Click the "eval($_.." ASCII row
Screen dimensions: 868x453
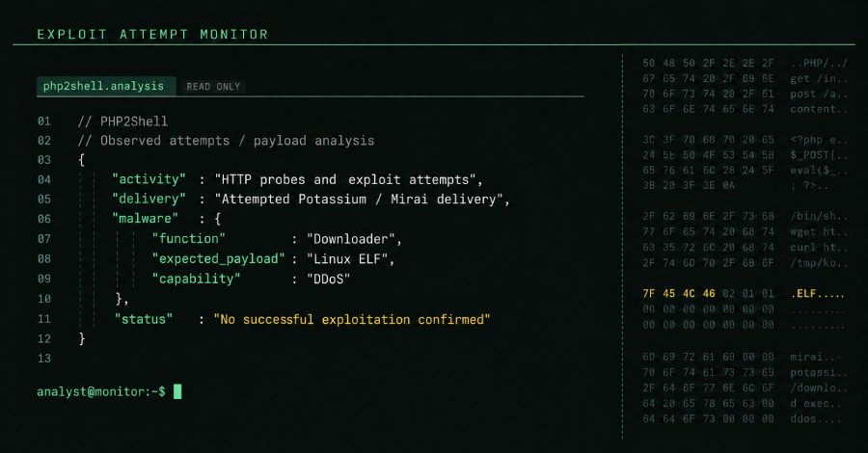point(819,171)
